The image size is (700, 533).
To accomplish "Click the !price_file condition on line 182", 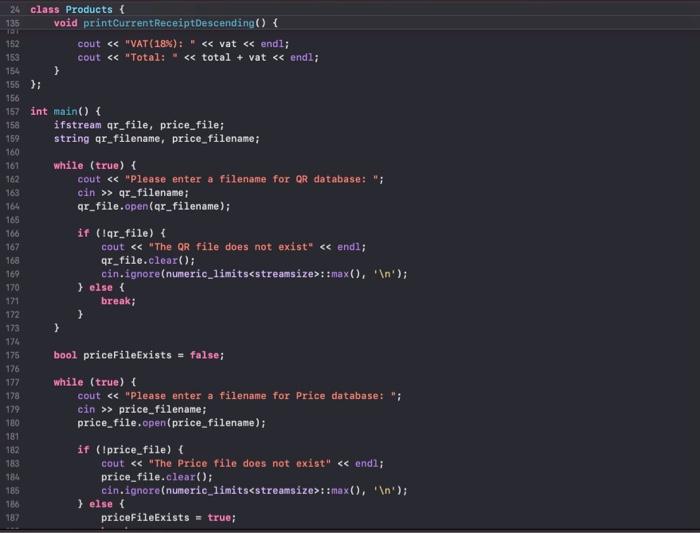I will pyautogui.click(x=136, y=450).
